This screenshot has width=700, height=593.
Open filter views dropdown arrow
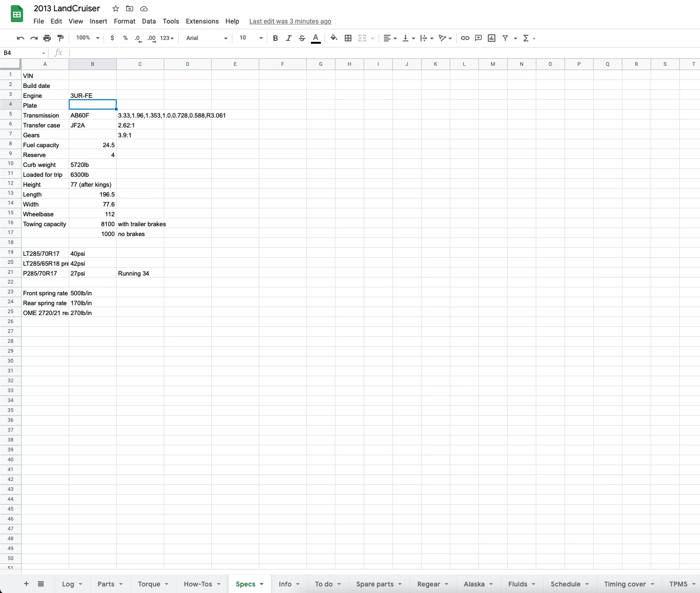[x=516, y=39]
